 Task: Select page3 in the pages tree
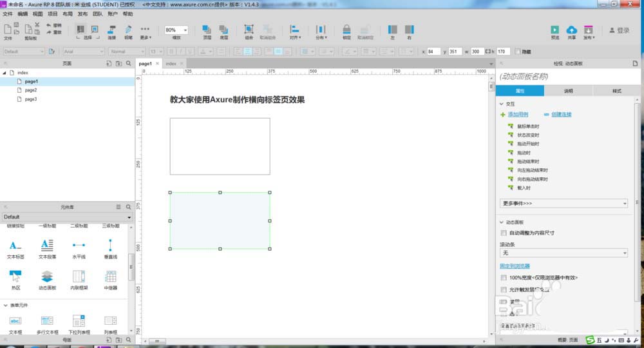(31, 99)
